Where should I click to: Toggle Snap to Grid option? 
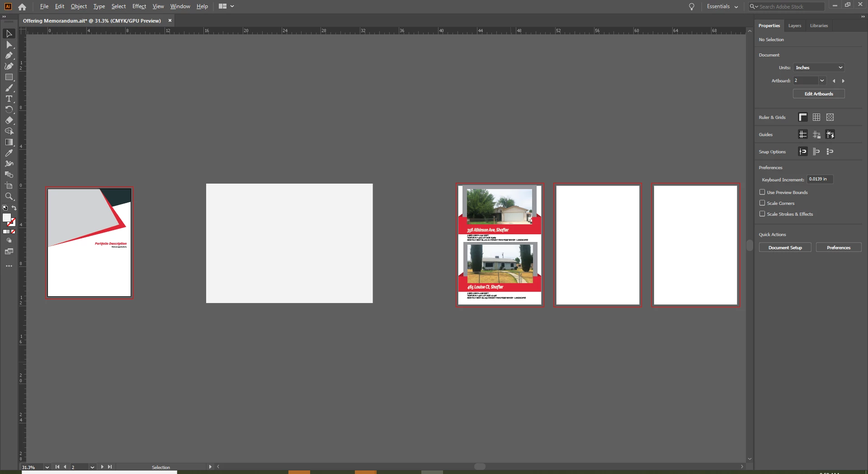pyautogui.click(x=830, y=152)
